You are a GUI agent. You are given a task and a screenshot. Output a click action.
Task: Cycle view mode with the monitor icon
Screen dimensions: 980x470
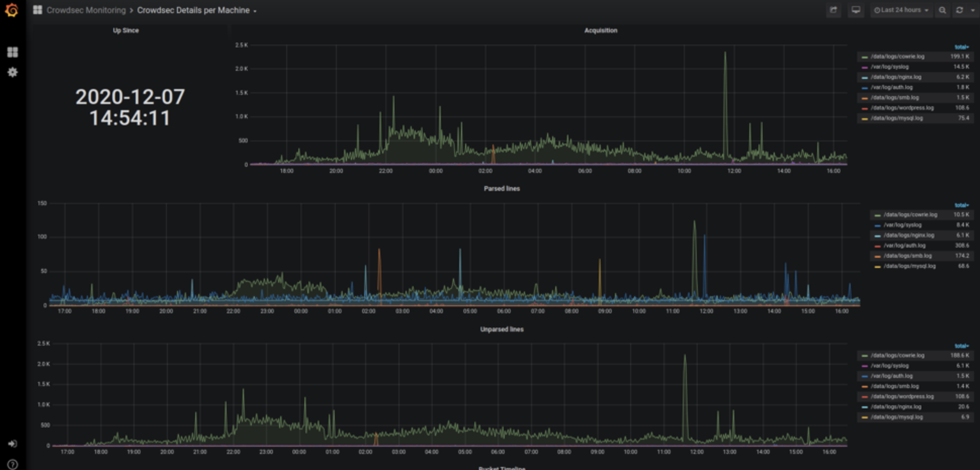[x=856, y=10]
